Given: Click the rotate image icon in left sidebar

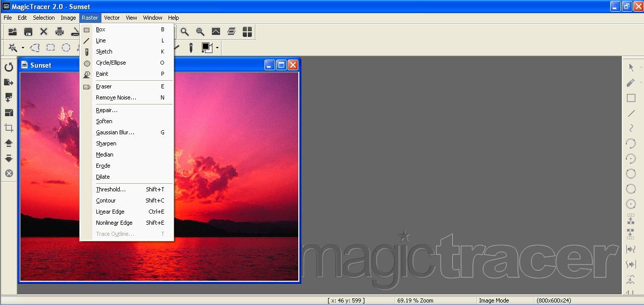Looking at the screenshot, I should (9, 67).
